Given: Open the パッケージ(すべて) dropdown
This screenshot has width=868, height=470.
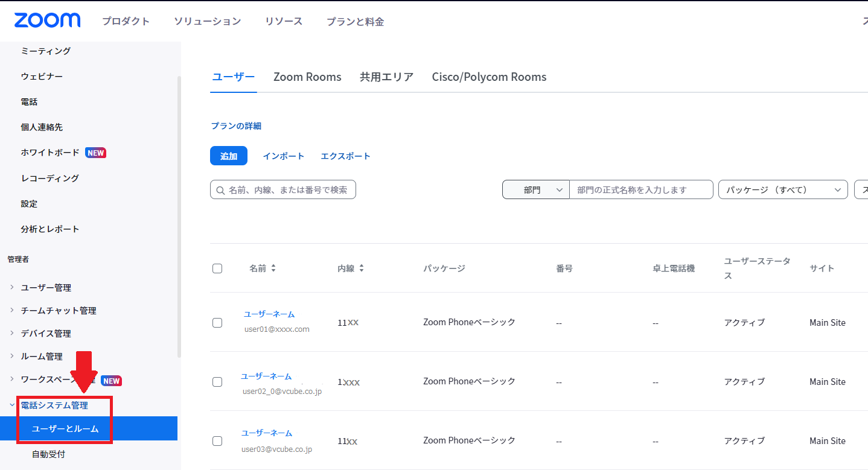Looking at the screenshot, I should tap(783, 190).
